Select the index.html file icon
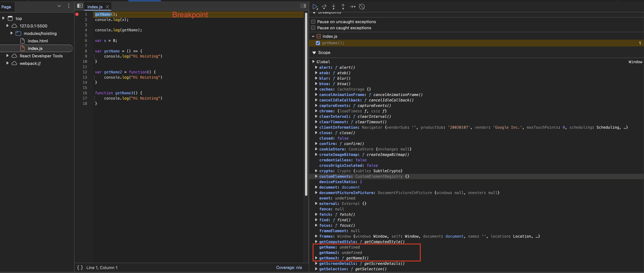 [22, 41]
